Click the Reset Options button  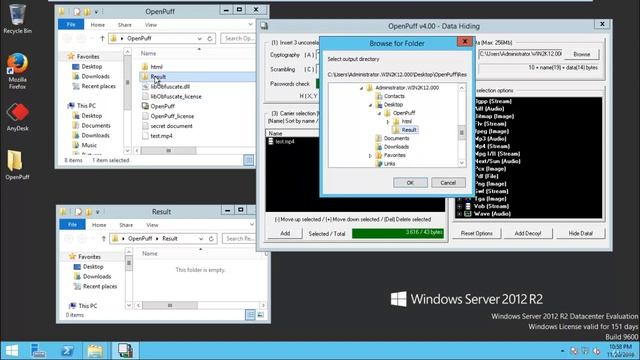point(476,233)
